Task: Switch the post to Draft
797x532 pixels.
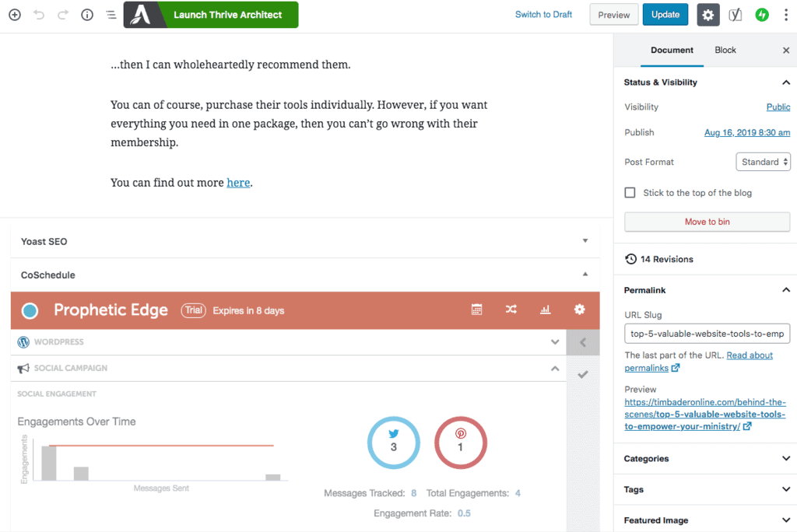Action: 543,15
